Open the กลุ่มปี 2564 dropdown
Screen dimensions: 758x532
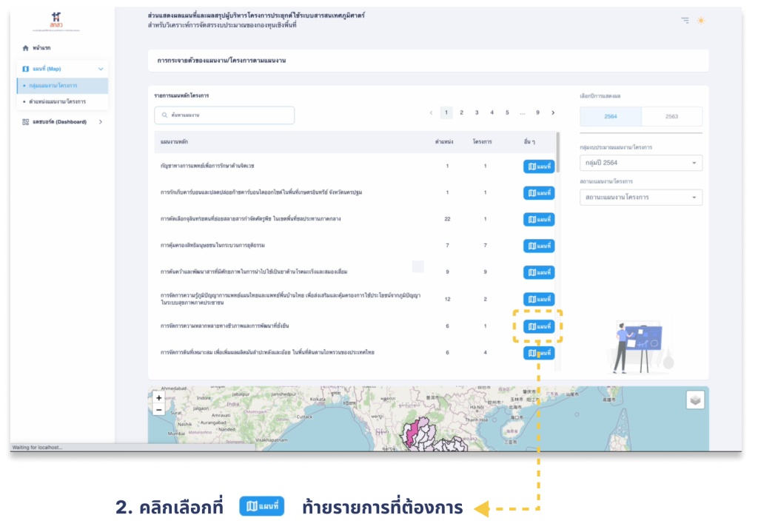tap(641, 163)
